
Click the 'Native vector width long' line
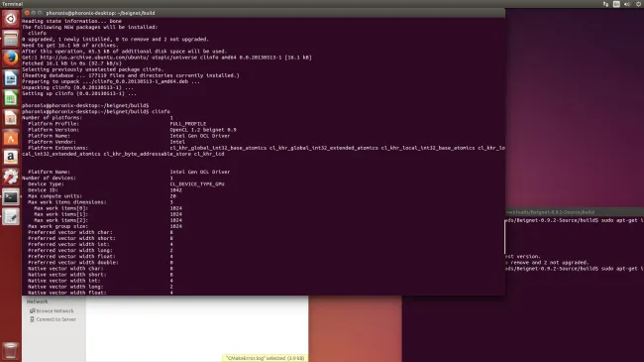click(x=100, y=287)
